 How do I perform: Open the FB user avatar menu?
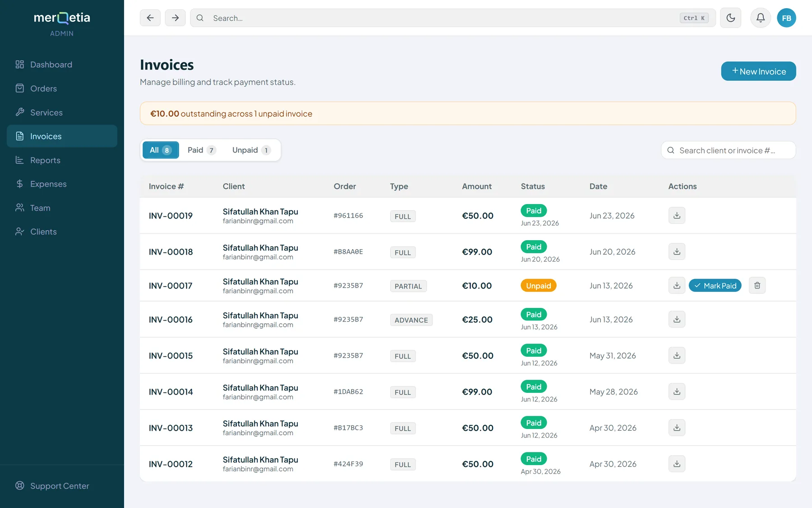pyautogui.click(x=786, y=18)
